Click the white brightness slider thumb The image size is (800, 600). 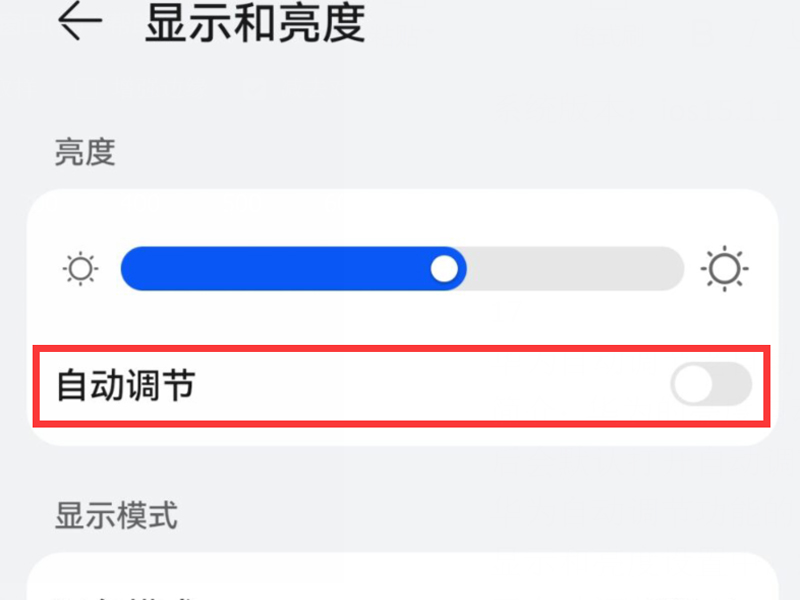click(444, 269)
